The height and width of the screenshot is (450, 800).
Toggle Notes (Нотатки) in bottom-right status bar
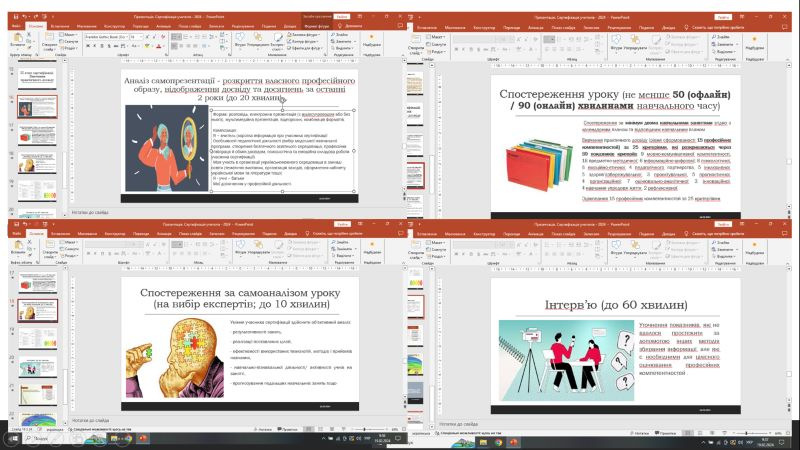[x=639, y=433]
